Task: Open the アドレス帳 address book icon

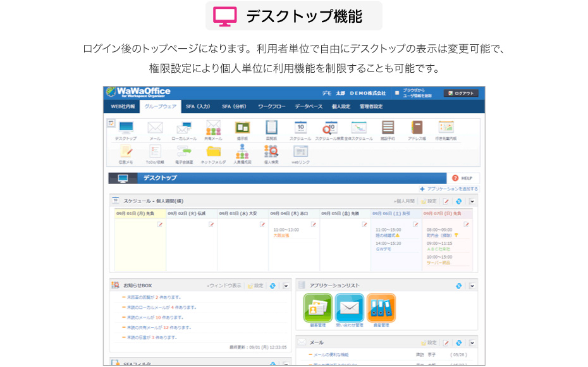Action: pyautogui.click(x=417, y=129)
